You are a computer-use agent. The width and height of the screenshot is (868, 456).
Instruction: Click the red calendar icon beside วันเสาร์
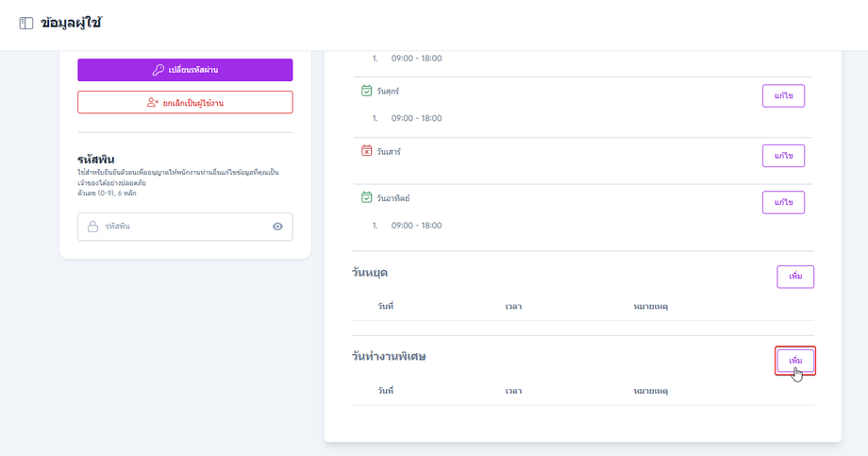[367, 151]
